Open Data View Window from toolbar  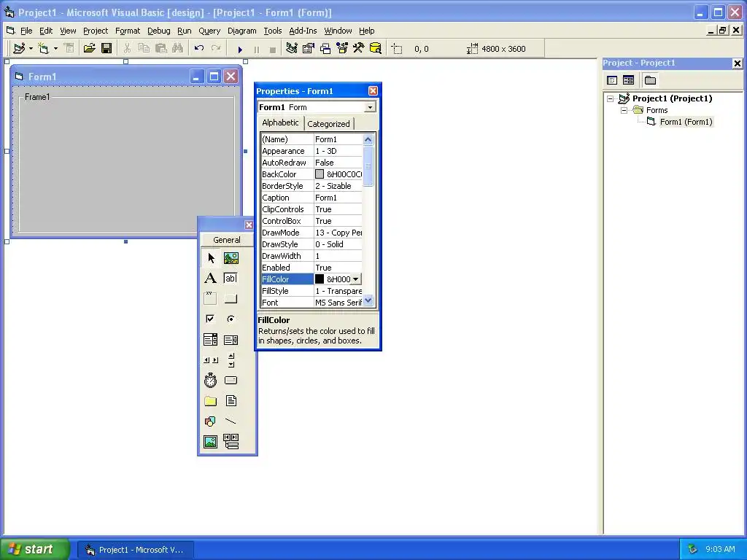[376, 49]
